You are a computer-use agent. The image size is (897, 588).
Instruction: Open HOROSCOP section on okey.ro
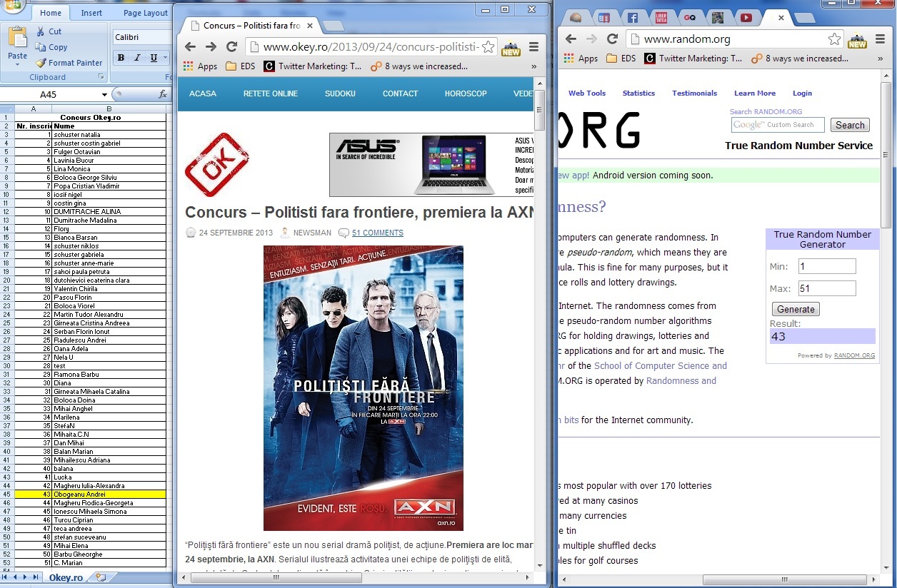tap(466, 93)
